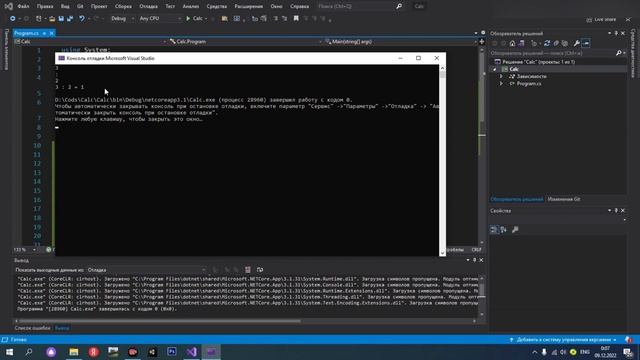
Task: Toggle Show All Files in Solution Explorer
Action: pyautogui.click(x=565, y=43)
